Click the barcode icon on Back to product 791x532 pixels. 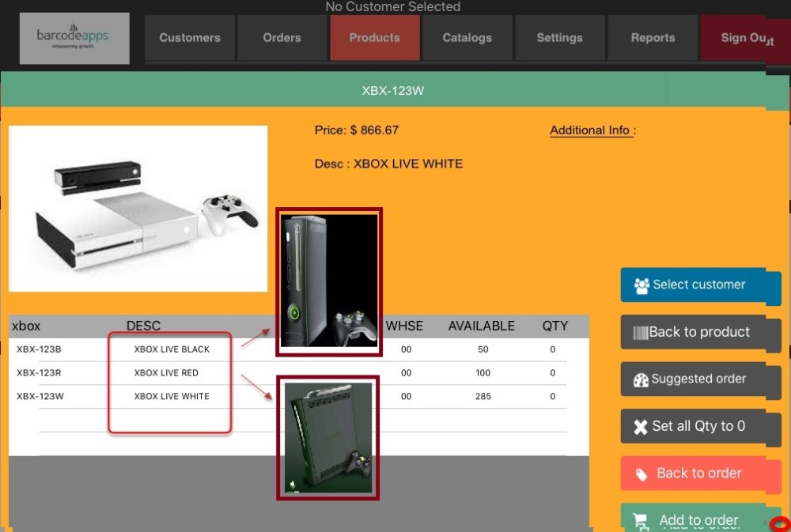[x=640, y=333]
